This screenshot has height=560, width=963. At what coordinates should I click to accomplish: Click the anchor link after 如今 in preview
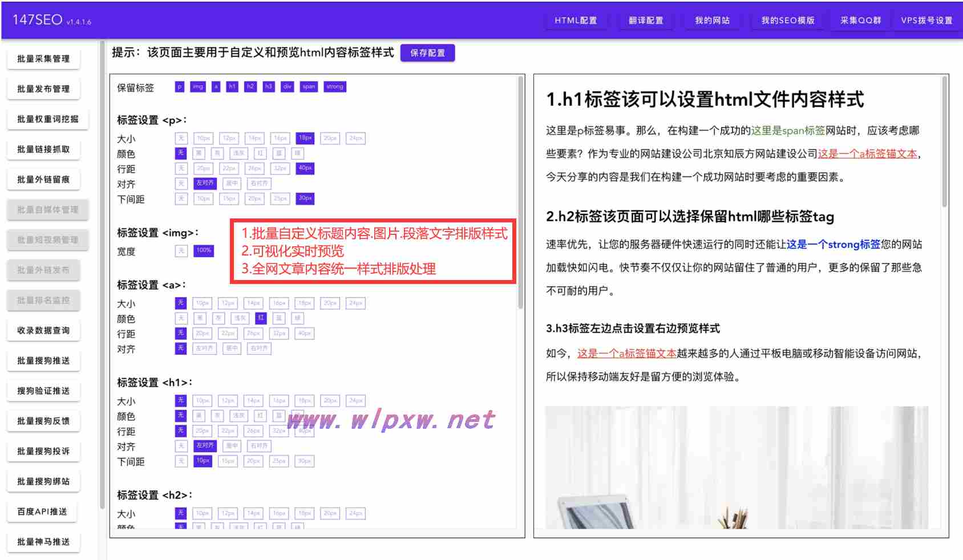click(x=627, y=354)
